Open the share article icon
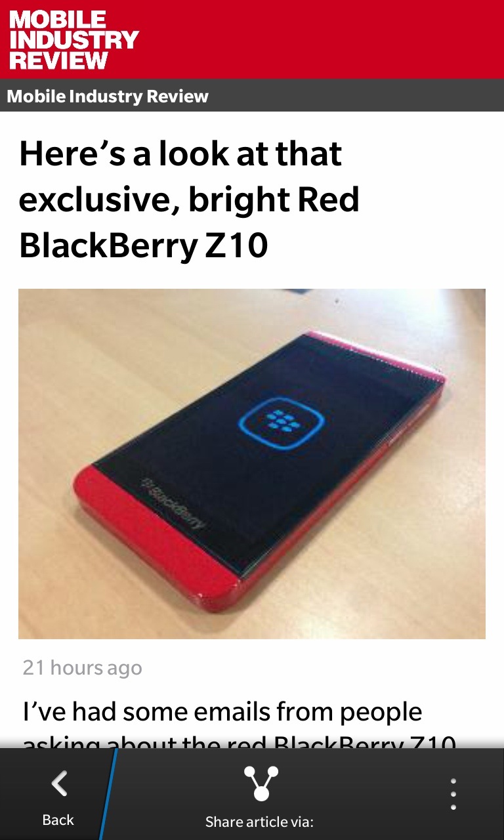The width and height of the screenshot is (504, 840). click(x=261, y=783)
